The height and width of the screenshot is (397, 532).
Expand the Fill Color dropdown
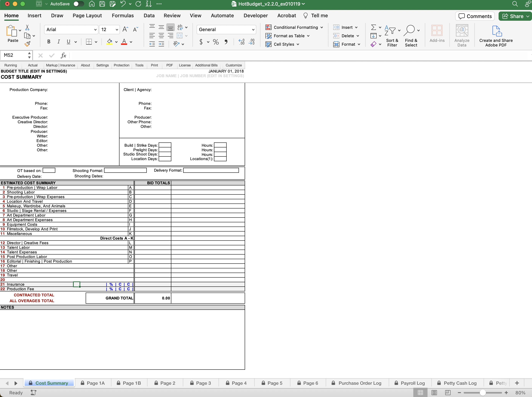coord(116,42)
